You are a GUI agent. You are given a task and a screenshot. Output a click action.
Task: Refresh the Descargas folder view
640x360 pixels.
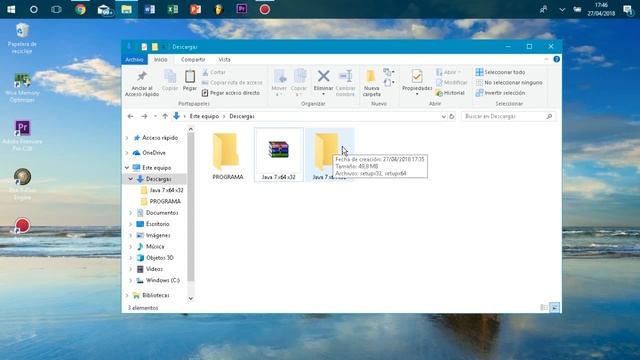452,116
